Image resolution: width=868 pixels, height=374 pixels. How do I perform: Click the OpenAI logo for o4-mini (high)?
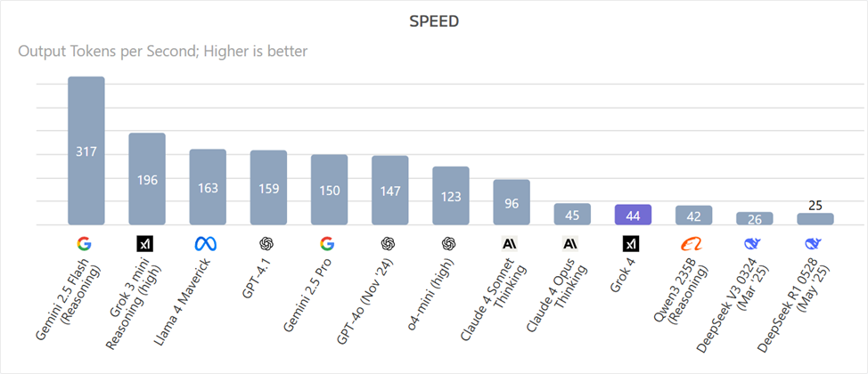[450, 243]
